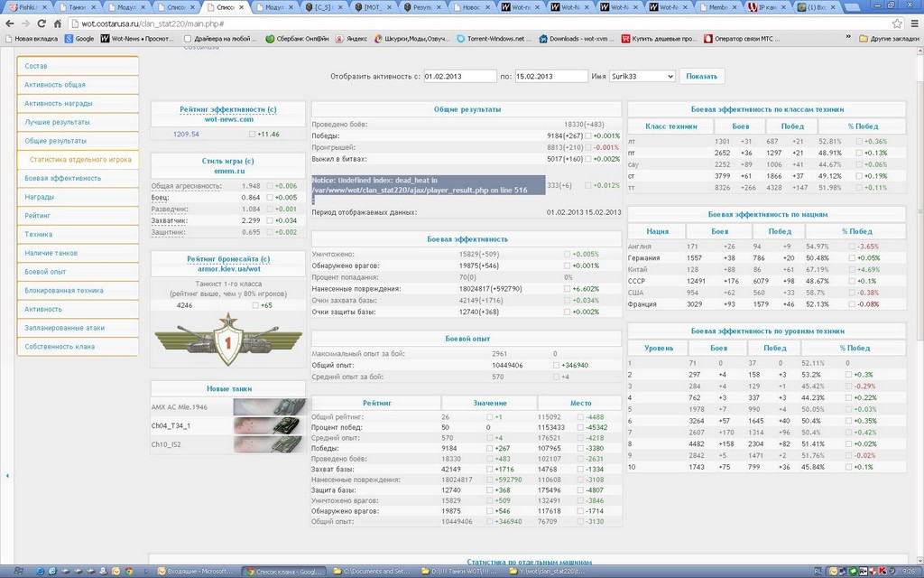Toggle the checkbox next to Победы +0.001%
The image size is (924, 578).
(588, 135)
